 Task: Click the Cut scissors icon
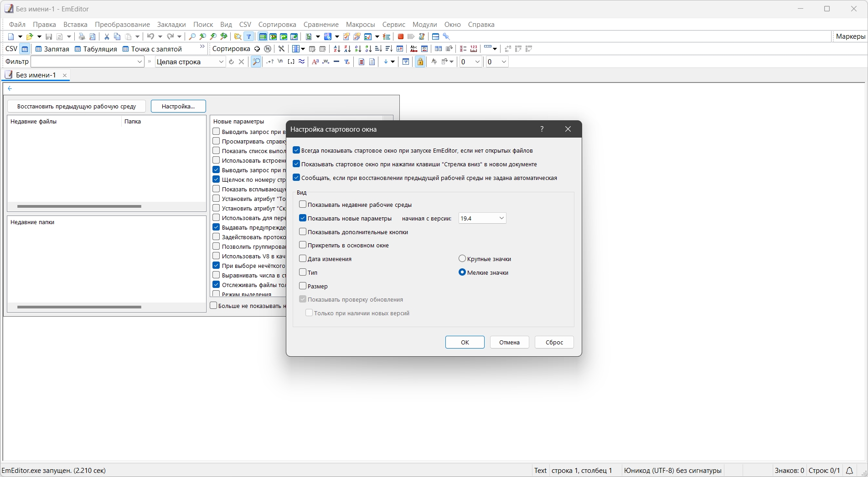point(107,36)
